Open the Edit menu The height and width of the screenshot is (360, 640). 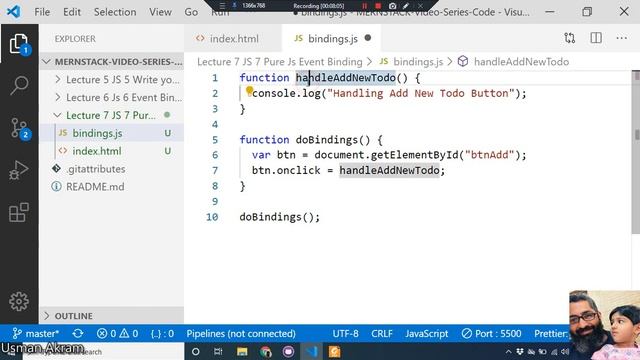point(72,12)
